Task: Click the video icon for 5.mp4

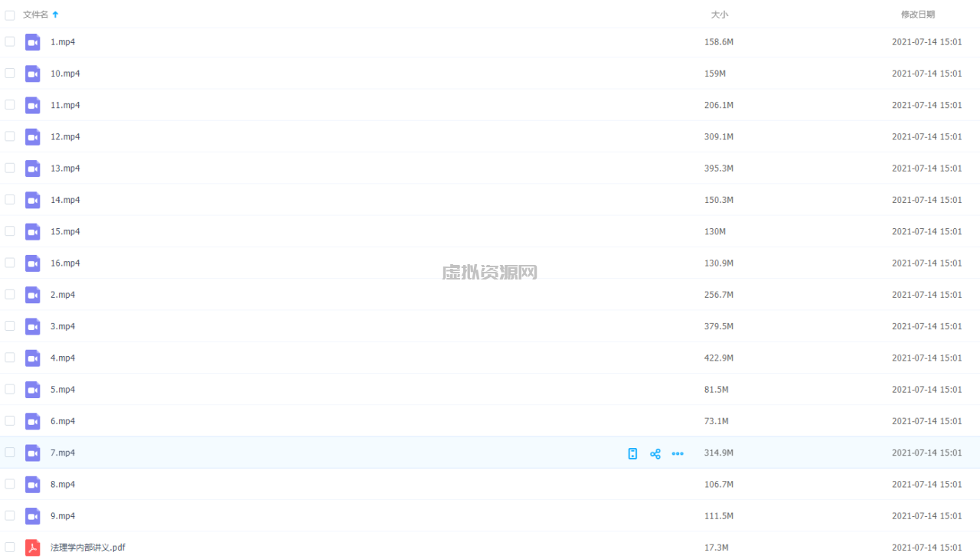Action: (32, 390)
